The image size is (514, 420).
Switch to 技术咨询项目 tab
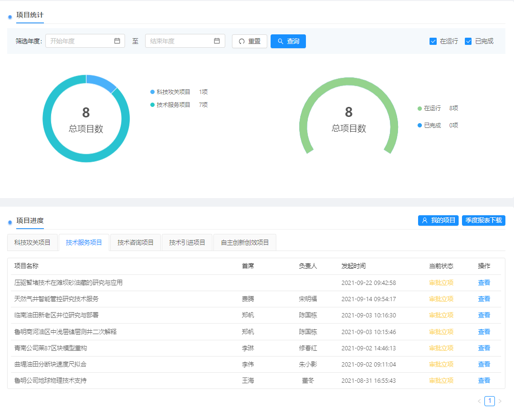pyautogui.click(x=136, y=242)
